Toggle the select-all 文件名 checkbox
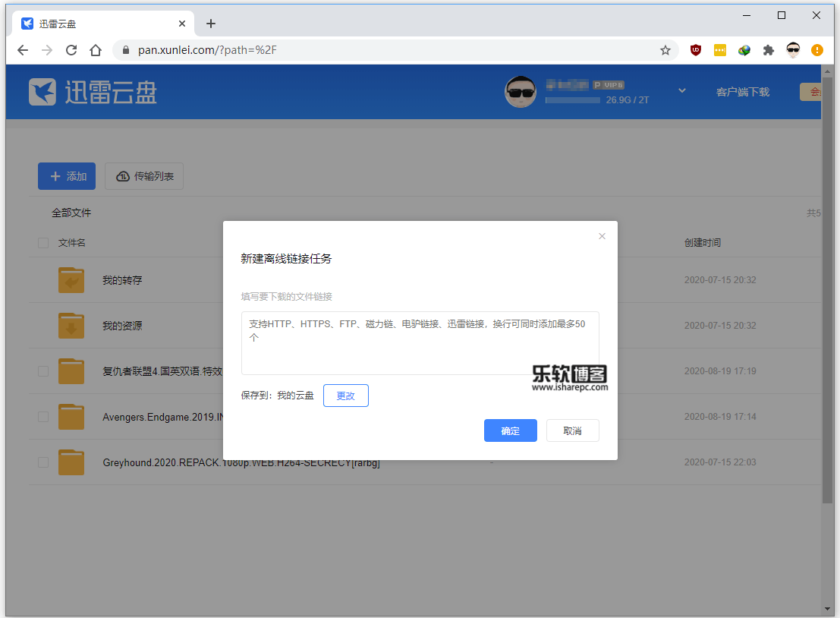Viewport: 840px width, 618px height. [x=43, y=243]
